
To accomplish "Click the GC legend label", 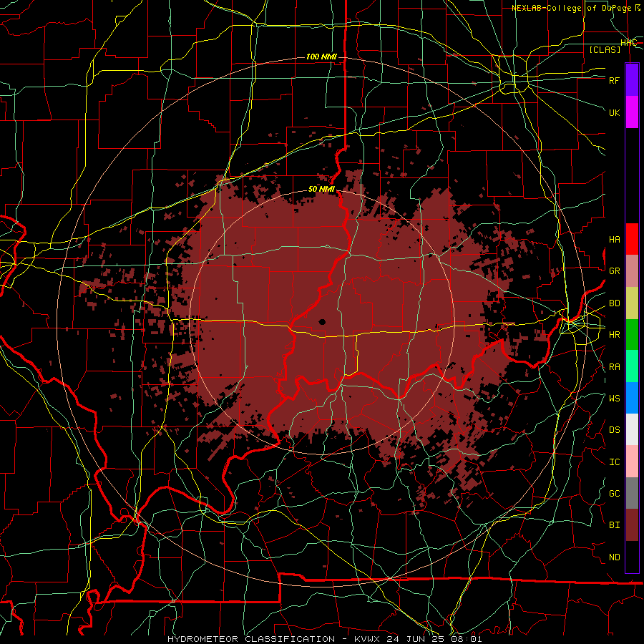I will pyautogui.click(x=614, y=494).
